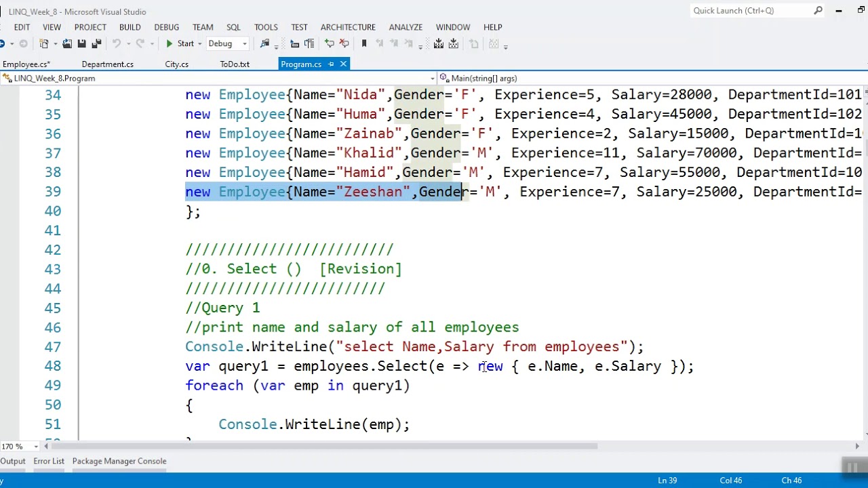868x488 pixels.
Task: Click the decrease indent toolbar icon
Action: [295, 44]
